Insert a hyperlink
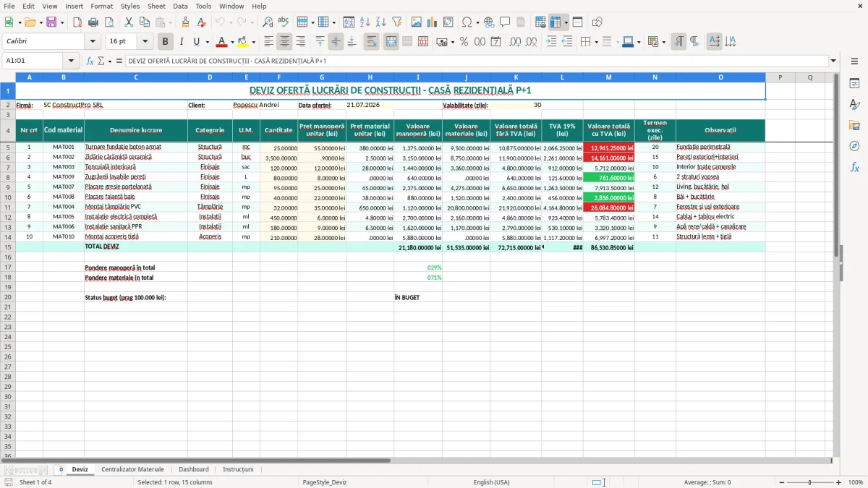Viewport: 868px width, 488px height. pyautogui.click(x=490, y=22)
